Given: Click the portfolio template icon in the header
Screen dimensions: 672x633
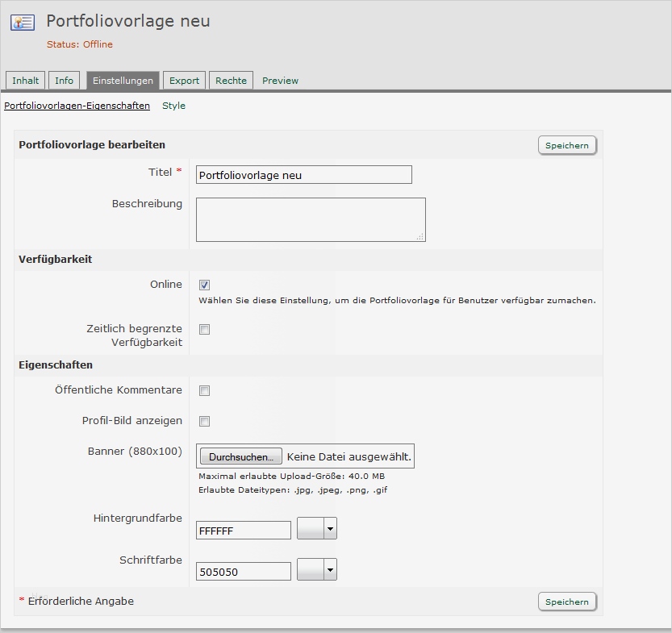Looking at the screenshot, I should pos(22,22).
